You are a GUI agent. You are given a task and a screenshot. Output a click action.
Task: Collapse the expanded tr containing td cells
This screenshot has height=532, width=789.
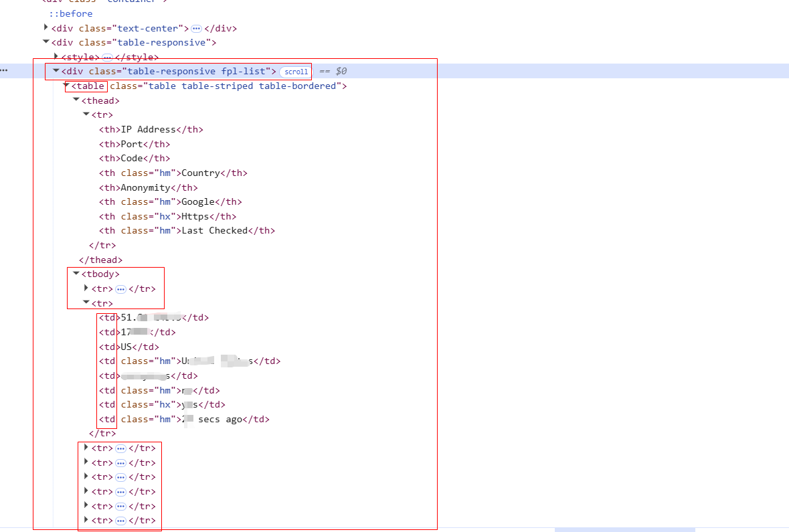pyautogui.click(x=86, y=302)
